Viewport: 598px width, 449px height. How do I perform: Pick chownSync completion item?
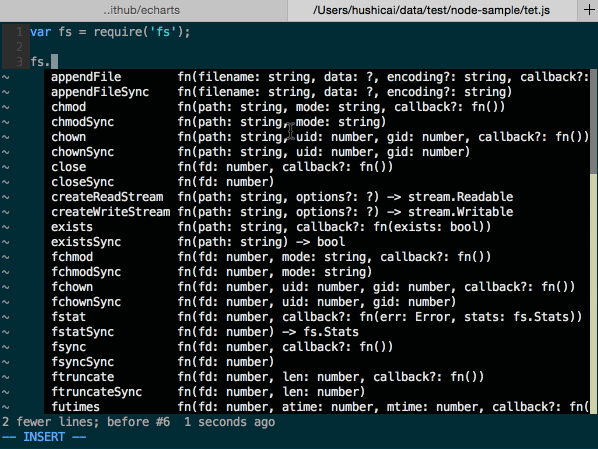click(317, 152)
